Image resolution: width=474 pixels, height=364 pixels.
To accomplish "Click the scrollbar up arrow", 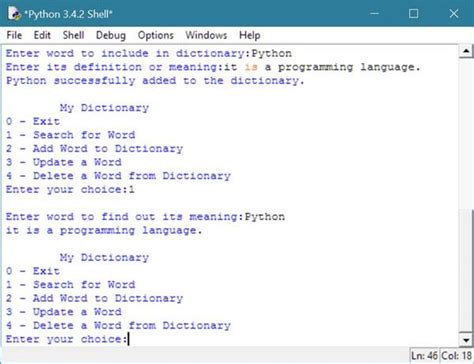I will [466, 51].
